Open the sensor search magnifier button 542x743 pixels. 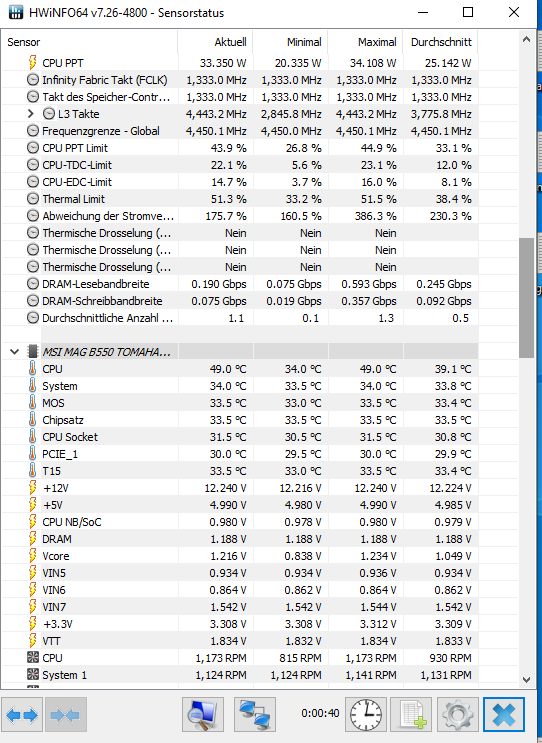(x=203, y=715)
